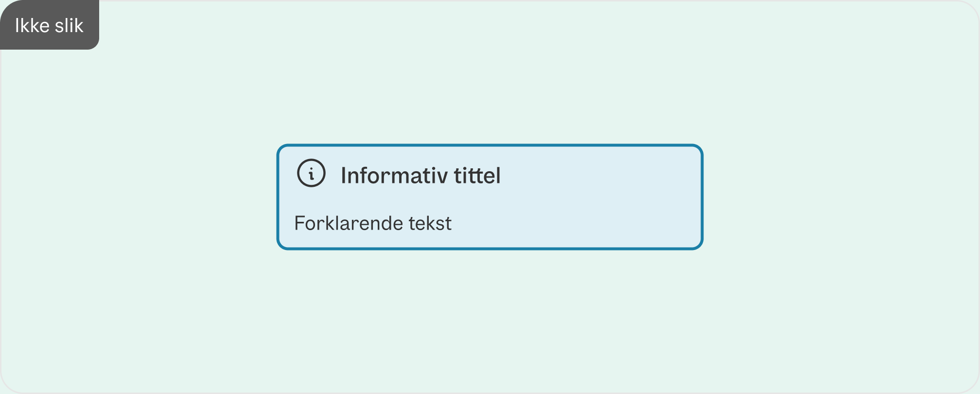Click the Forklarende tekst line

(373, 223)
